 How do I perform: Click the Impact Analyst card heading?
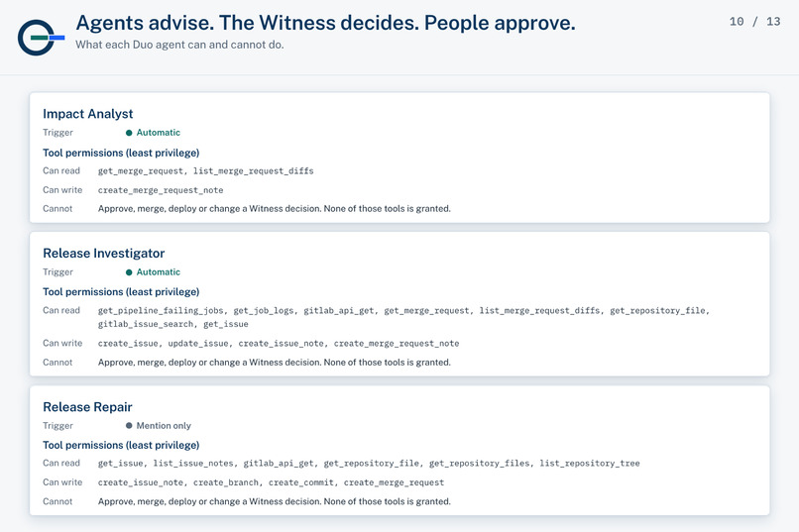coord(87,114)
